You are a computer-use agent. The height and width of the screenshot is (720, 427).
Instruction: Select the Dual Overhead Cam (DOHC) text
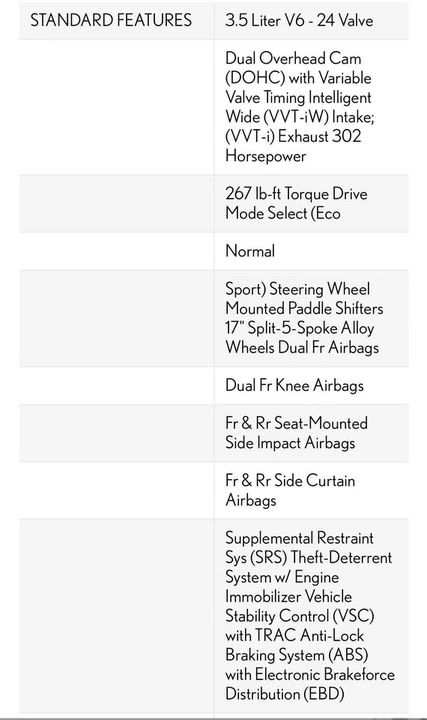293,68
